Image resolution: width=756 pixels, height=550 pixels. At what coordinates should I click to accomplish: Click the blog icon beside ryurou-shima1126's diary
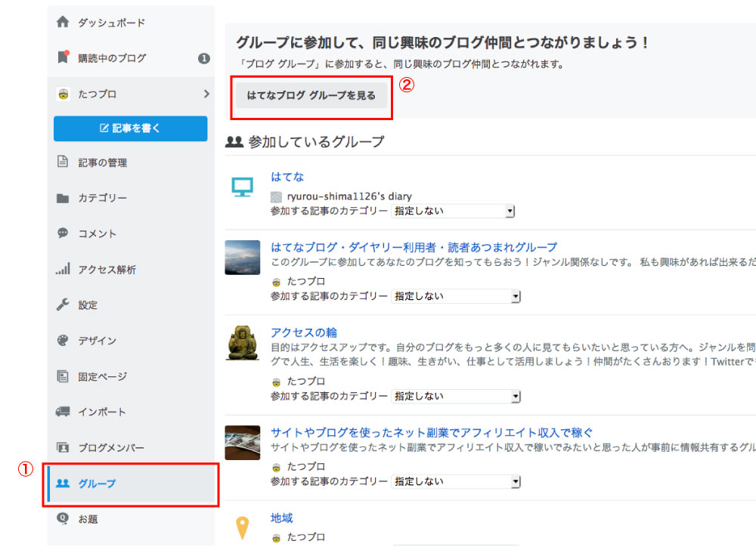(276, 196)
